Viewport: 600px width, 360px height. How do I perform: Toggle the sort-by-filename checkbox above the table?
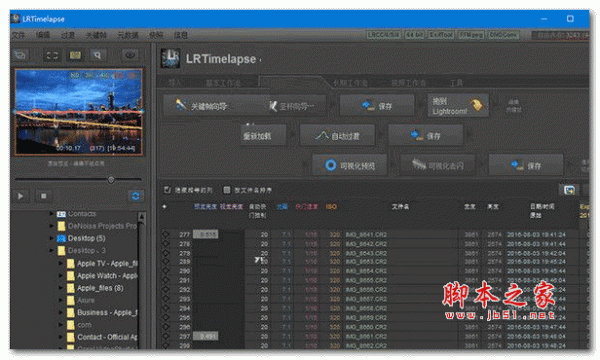[x=227, y=190]
